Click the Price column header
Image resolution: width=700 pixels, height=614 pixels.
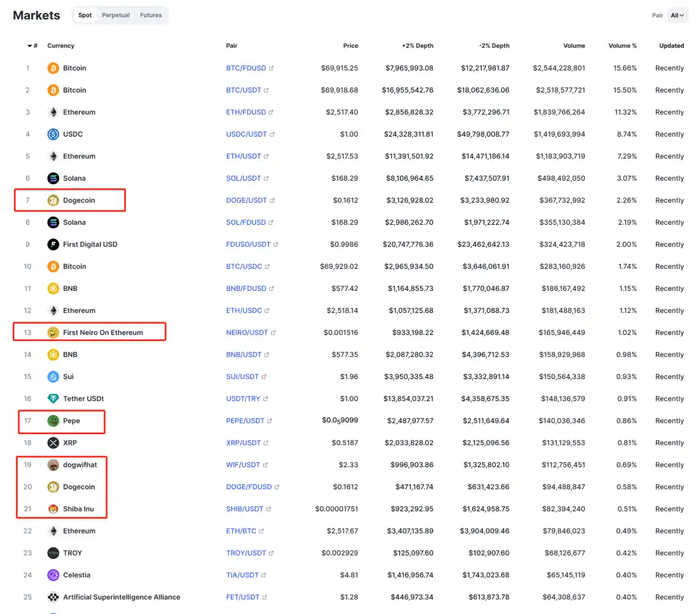click(350, 46)
